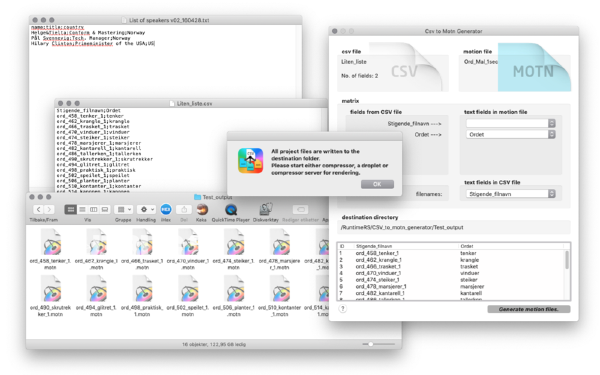Click the Generate motion files button
600x375 pixels.
coord(528,309)
